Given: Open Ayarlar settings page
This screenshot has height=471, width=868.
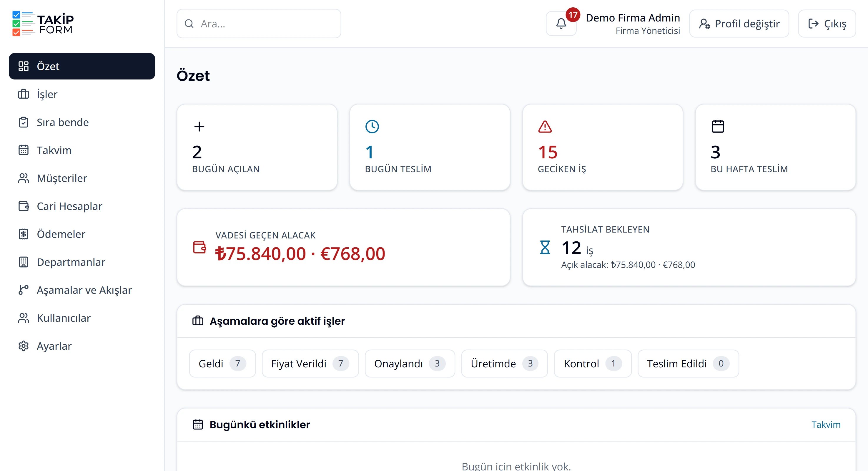Looking at the screenshot, I should coord(82,346).
